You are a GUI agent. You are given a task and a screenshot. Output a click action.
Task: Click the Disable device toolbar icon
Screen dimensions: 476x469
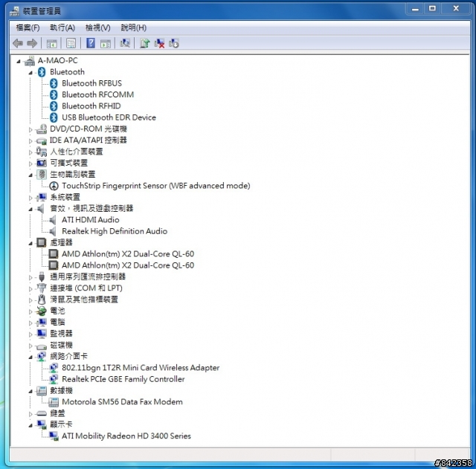(x=174, y=43)
